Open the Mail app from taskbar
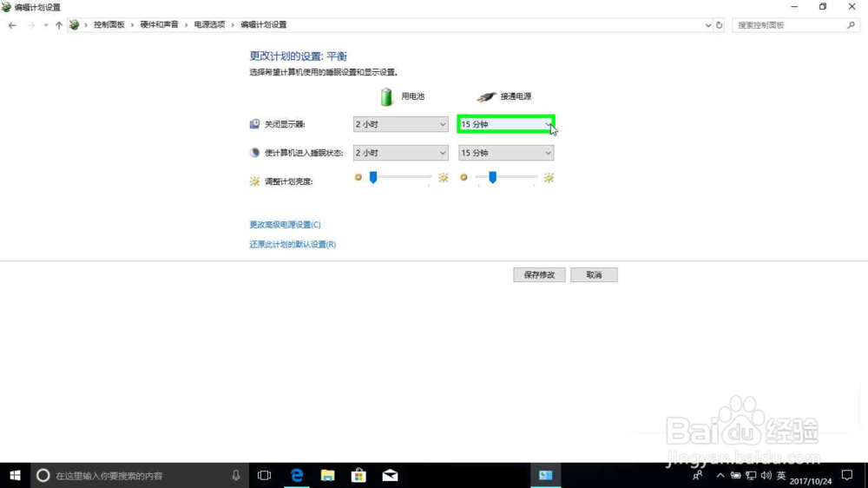This screenshot has width=868, height=488. point(390,475)
